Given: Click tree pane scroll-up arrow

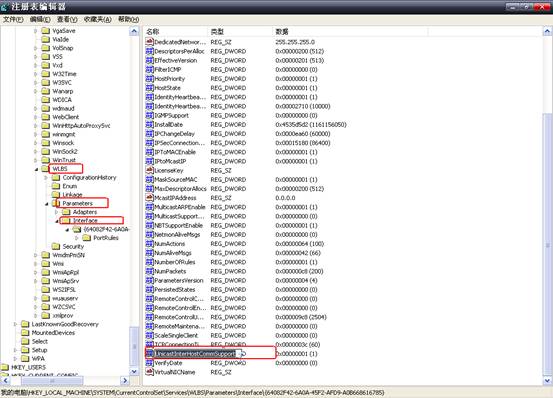Looking at the screenshot, I should click(134, 31).
